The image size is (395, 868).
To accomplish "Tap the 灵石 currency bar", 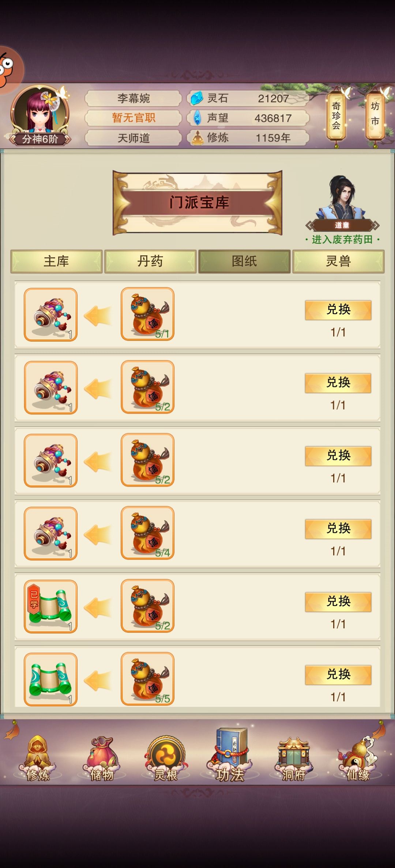I will coord(248,98).
